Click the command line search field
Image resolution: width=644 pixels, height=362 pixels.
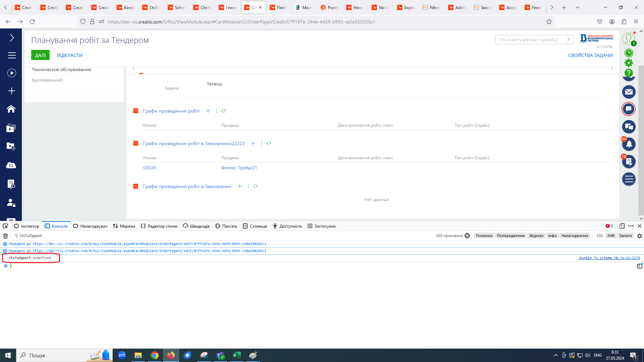[x=534, y=40]
